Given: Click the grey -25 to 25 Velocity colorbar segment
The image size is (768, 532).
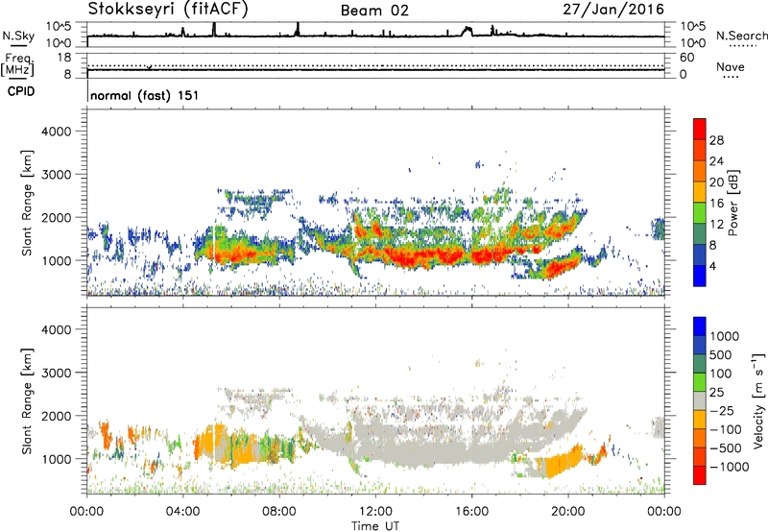Looking at the screenshot, I should pyautogui.click(x=700, y=400).
